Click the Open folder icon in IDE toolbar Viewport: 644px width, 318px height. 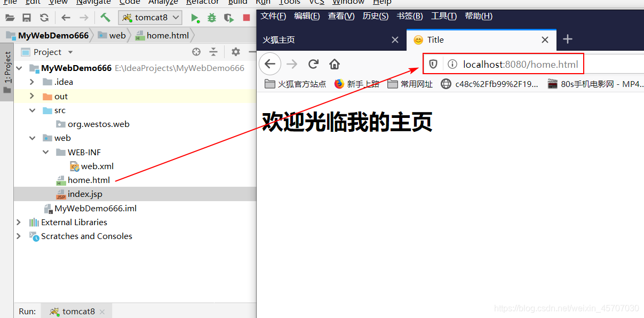(x=10, y=18)
